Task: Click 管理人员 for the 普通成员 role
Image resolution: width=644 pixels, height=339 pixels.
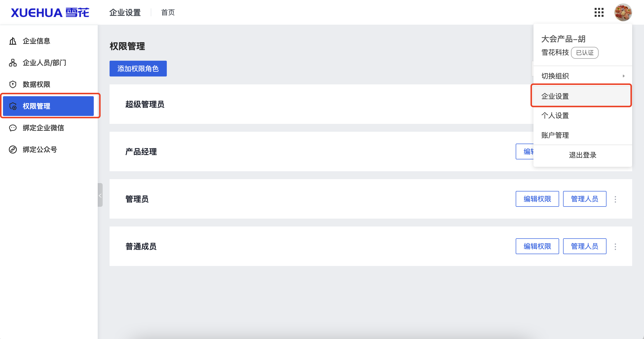Action: point(584,246)
